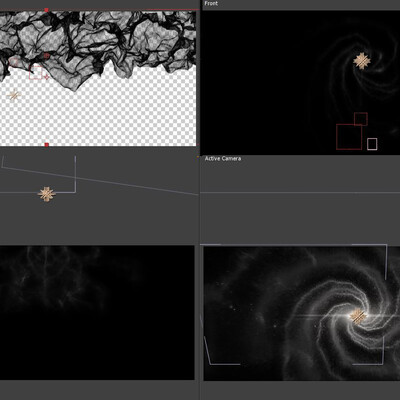Image resolution: width=400 pixels, height=400 pixels.
Task: Open the Front view label menu
Action: point(211,3)
